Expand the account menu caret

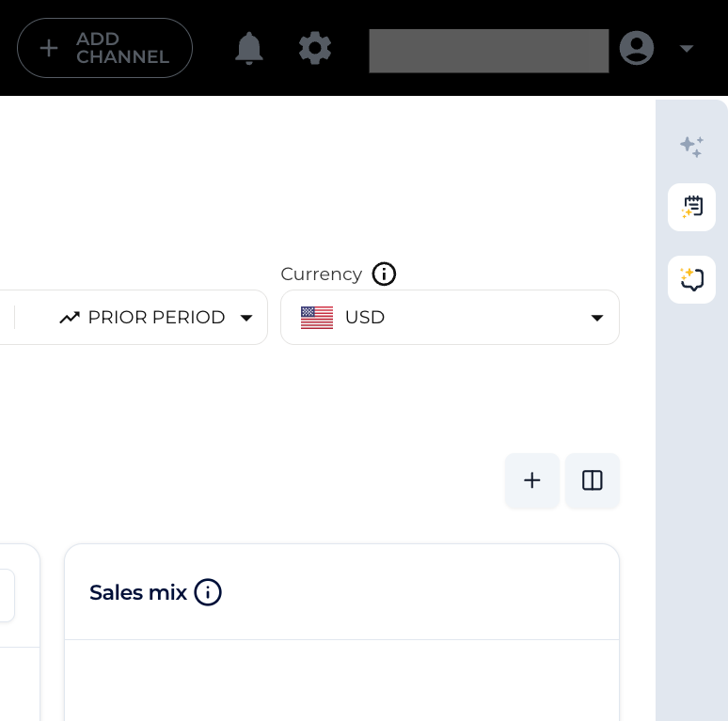coord(687,48)
